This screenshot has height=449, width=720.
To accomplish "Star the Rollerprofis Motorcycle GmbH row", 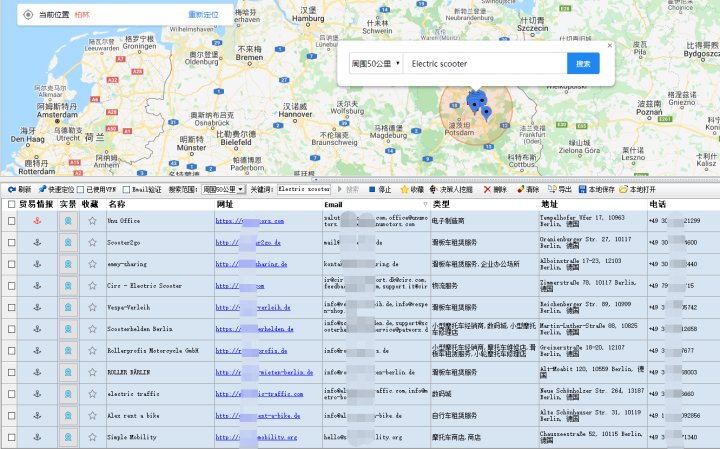I will coord(92,351).
